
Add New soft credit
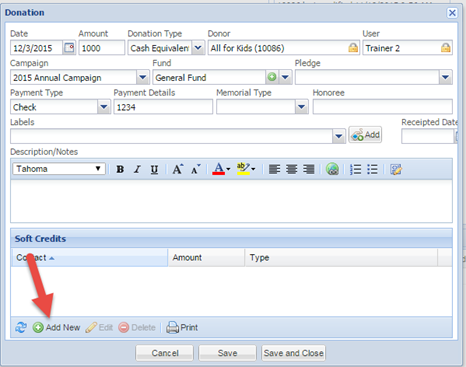57,328
